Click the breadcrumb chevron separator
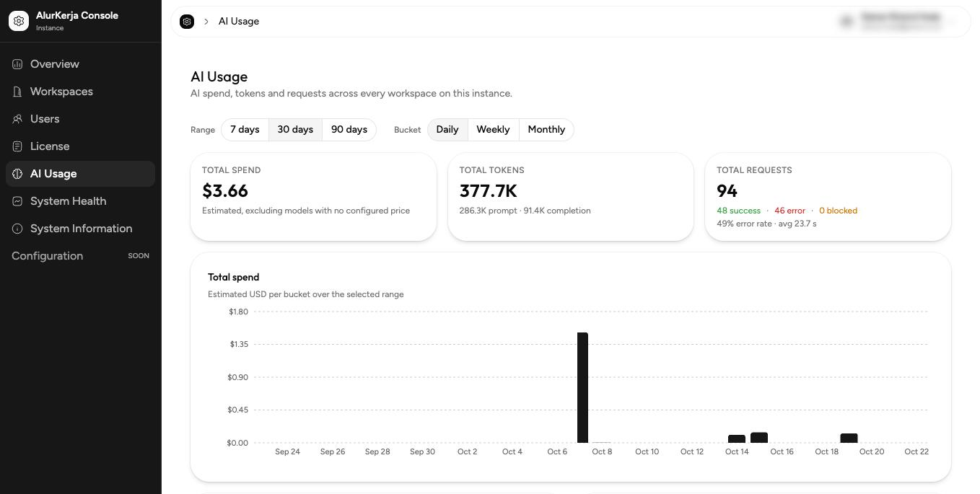 tap(206, 22)
